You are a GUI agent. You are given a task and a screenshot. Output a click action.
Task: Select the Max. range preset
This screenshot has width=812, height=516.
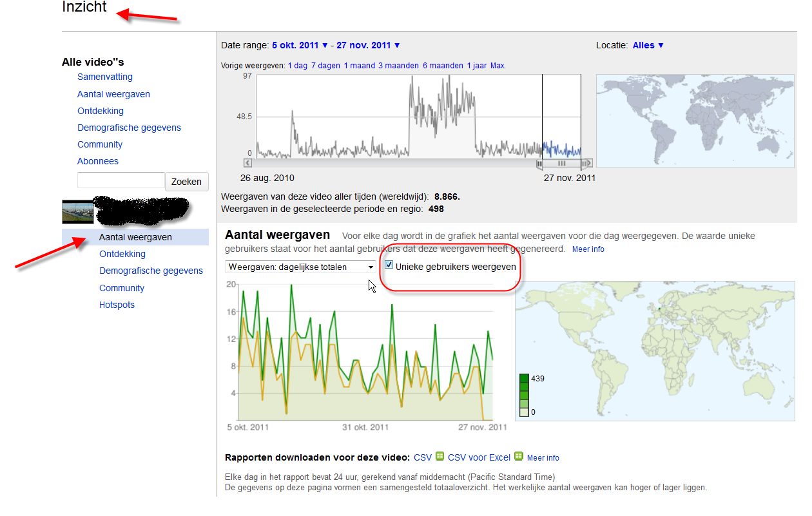coord(498,66)
